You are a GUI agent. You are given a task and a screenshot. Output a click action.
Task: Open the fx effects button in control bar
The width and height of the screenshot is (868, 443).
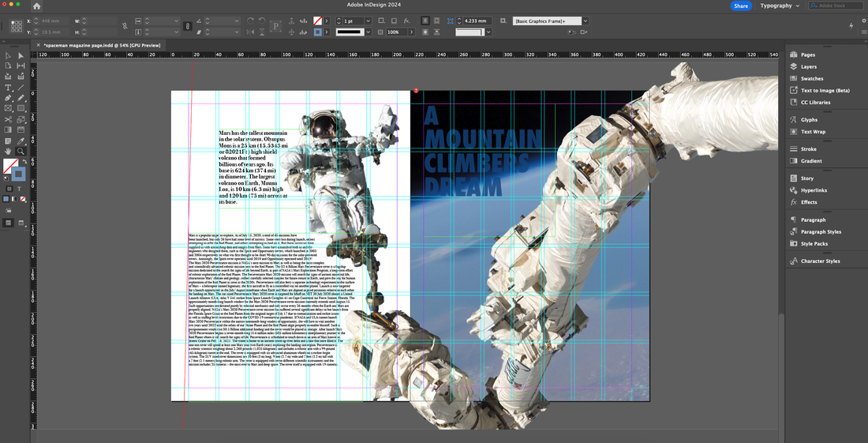406,21
